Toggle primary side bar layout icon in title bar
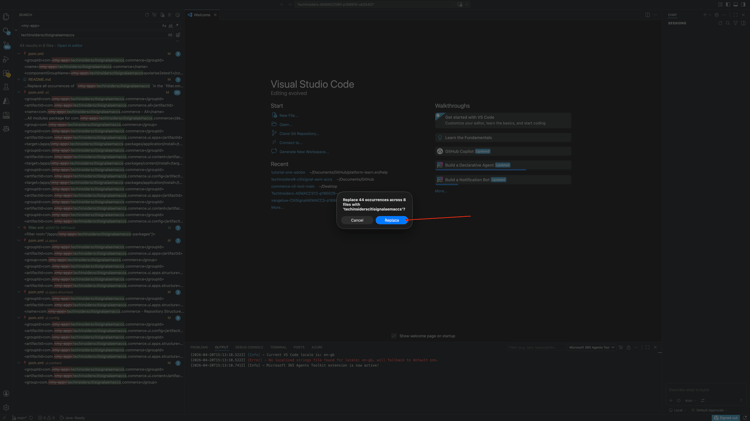750x421 pixels. [x=728, y=4]
